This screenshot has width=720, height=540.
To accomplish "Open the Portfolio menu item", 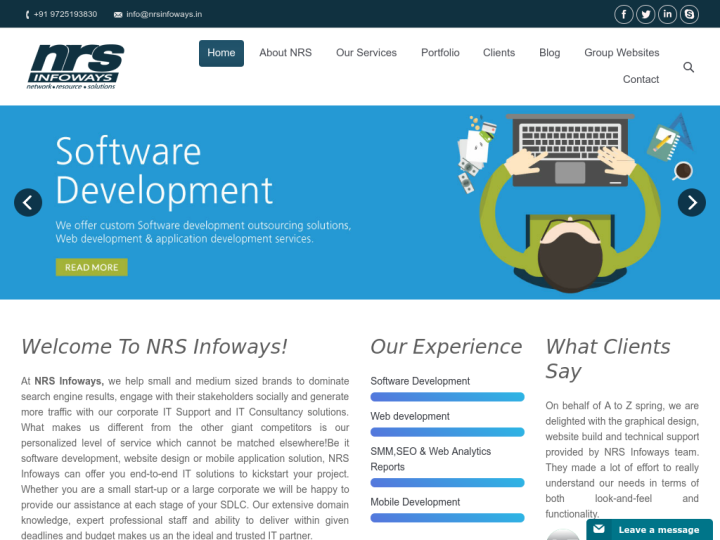I will click(x=440, y=53).
